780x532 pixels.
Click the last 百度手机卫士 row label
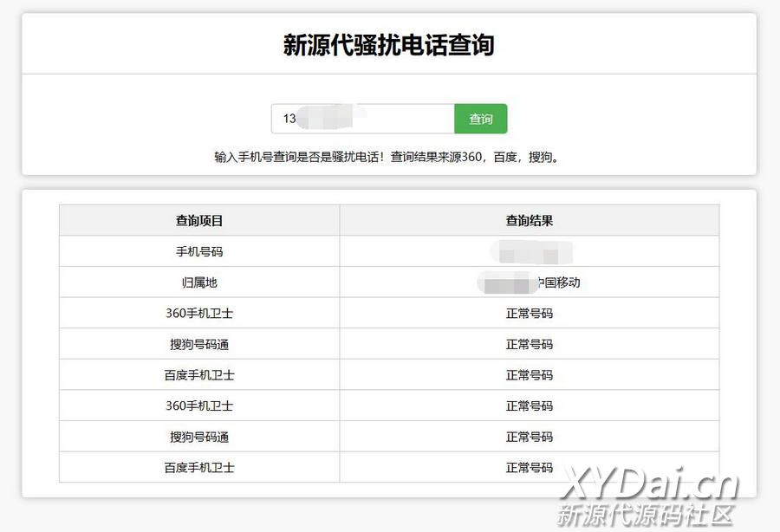point(199,468)
